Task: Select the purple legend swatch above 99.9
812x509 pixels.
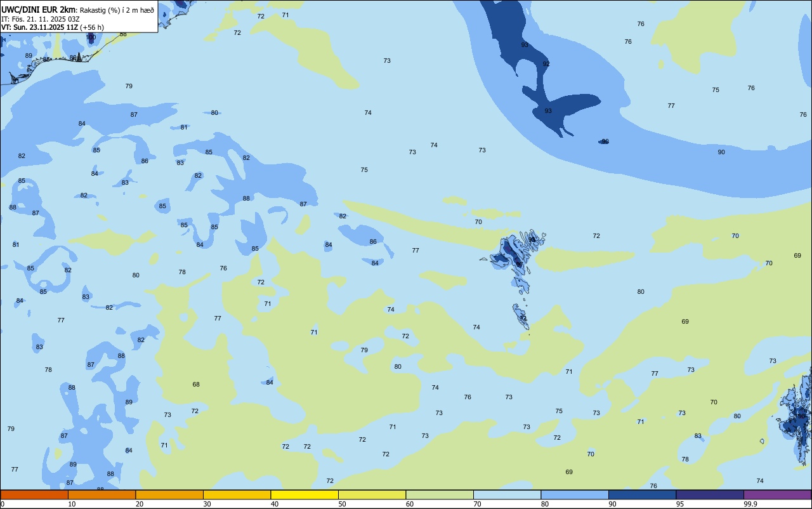Action: tap(777, 494)
